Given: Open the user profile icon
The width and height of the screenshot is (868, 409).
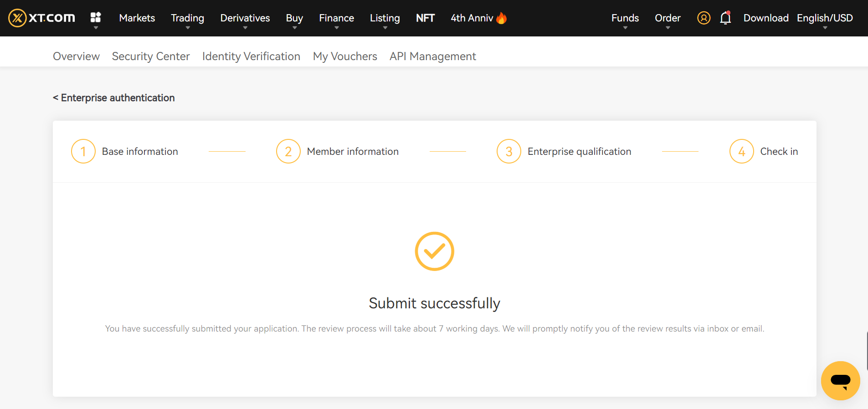Looking at the screenshot, I should [x=704, y=18].
